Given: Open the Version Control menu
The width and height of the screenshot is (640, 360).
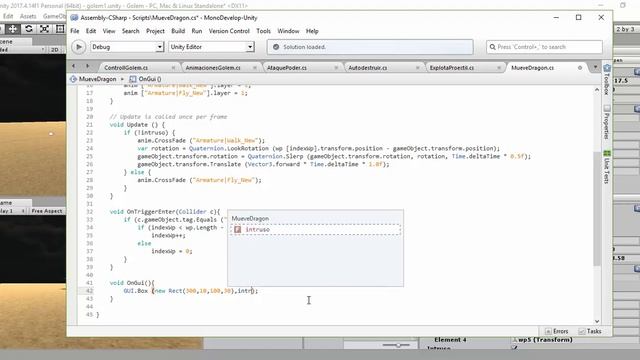Looking at the screenshot, I should 229,31.
